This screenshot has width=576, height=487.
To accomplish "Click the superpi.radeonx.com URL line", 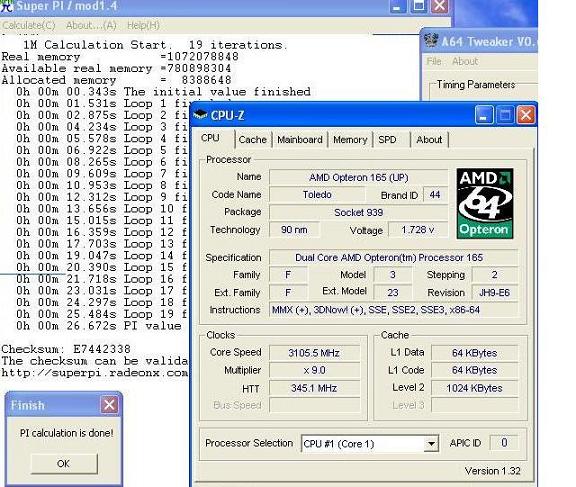I will (x=95, y=372).
